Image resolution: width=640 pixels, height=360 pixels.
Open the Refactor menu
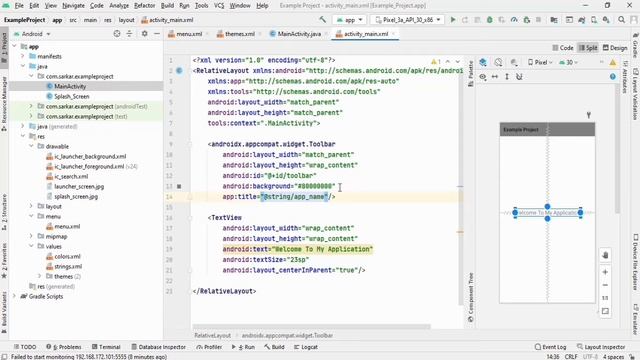(144, 6)
